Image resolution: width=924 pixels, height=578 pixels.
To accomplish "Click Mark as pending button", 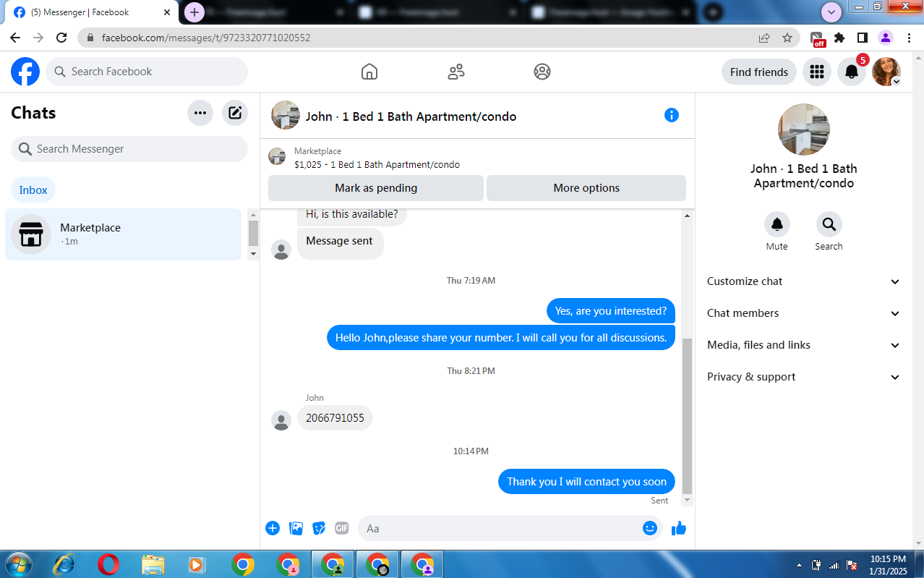I will click(376, 188).
